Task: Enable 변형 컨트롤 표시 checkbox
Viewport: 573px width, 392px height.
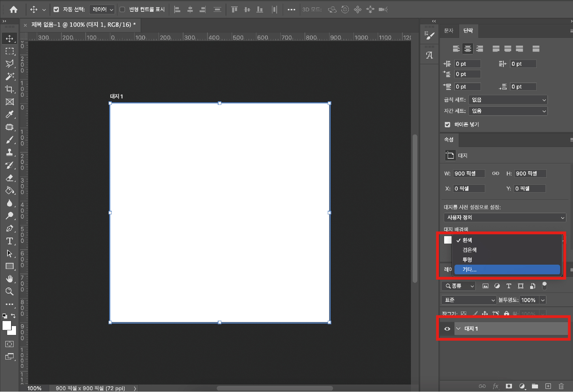Action: pyautogui.click(x=122, y=10)
